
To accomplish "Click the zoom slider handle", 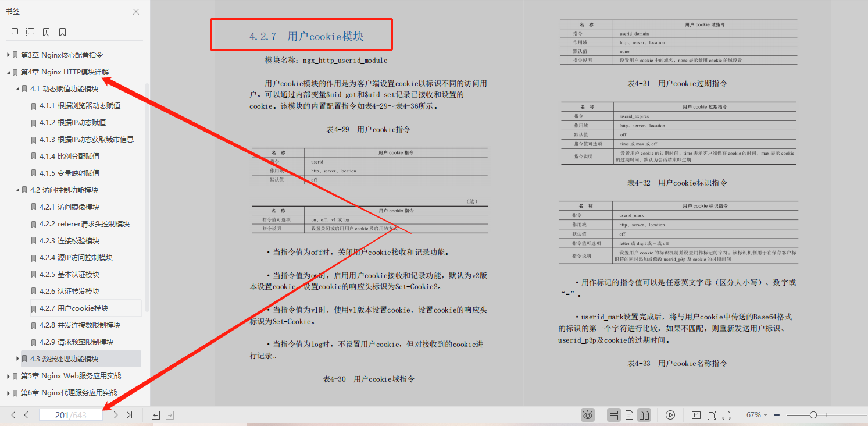I will (813, 415).
